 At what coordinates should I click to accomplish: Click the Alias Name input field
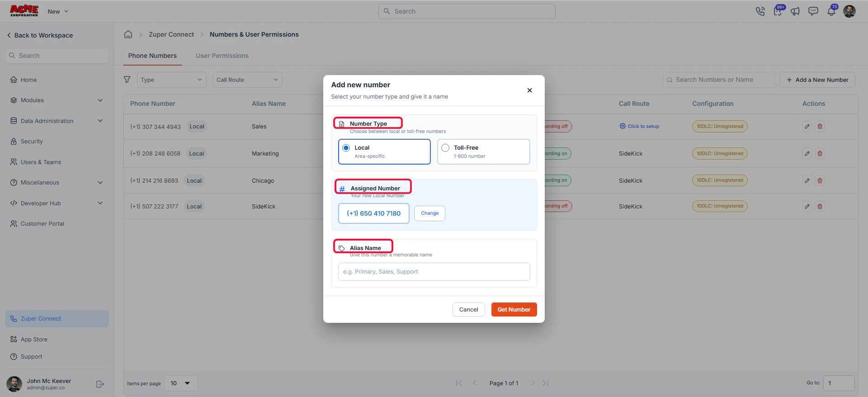click(434, 272)
